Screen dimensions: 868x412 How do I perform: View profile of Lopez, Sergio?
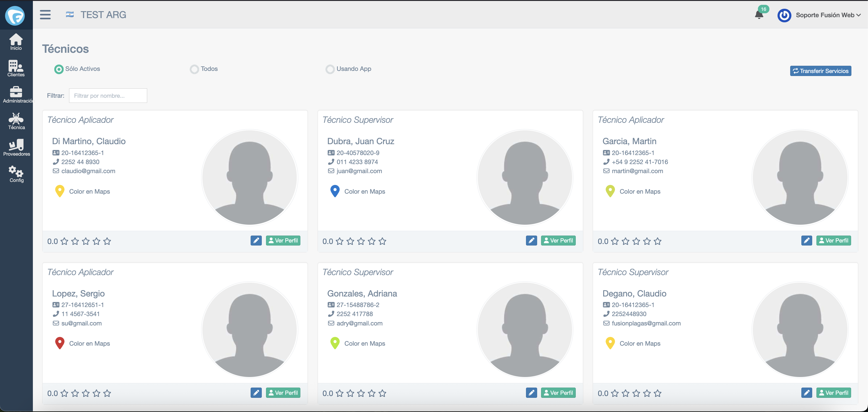click(283, 393)
